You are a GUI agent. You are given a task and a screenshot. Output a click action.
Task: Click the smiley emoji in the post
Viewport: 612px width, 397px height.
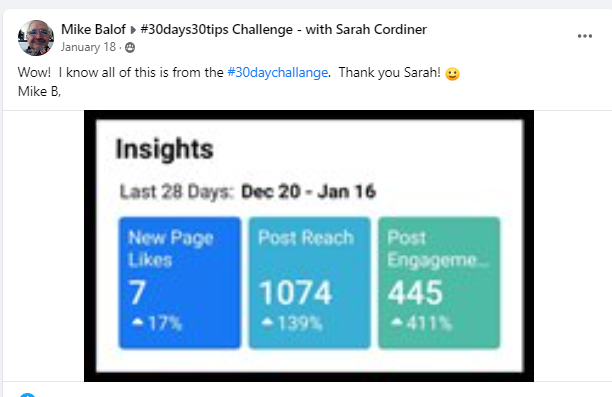click(452, 74)
